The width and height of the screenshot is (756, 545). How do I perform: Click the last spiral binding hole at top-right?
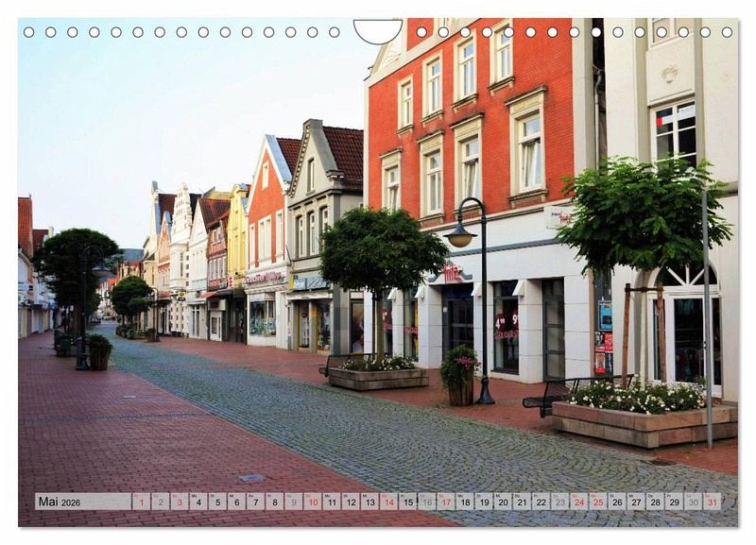tap(727, 32)
